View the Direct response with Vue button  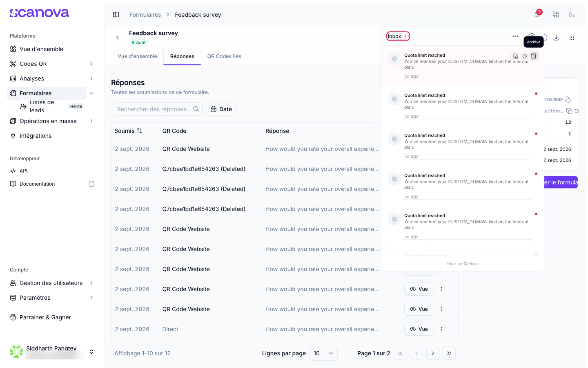pos(419,329)
